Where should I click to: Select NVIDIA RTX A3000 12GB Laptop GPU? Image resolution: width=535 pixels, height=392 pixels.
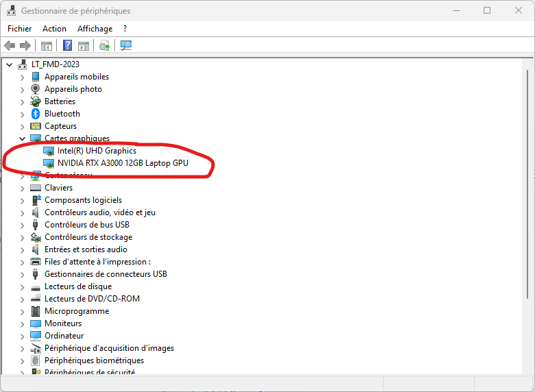point(123,163)
